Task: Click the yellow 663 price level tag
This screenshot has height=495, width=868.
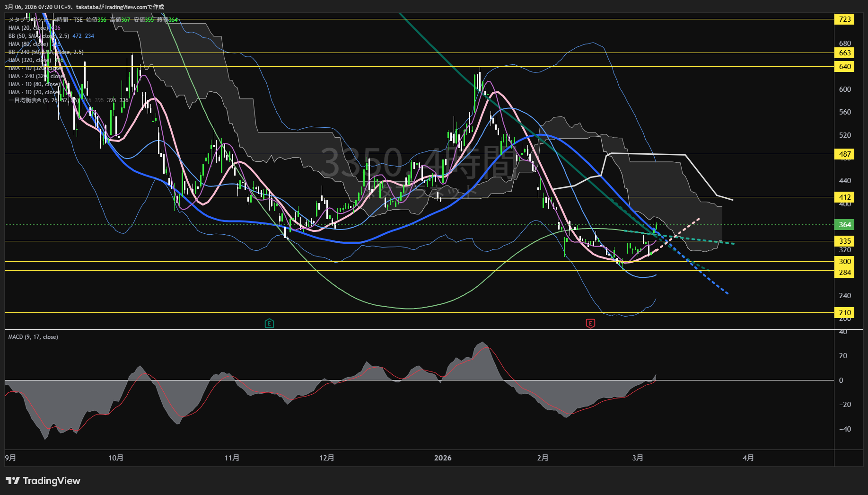Action: point(845,53)
